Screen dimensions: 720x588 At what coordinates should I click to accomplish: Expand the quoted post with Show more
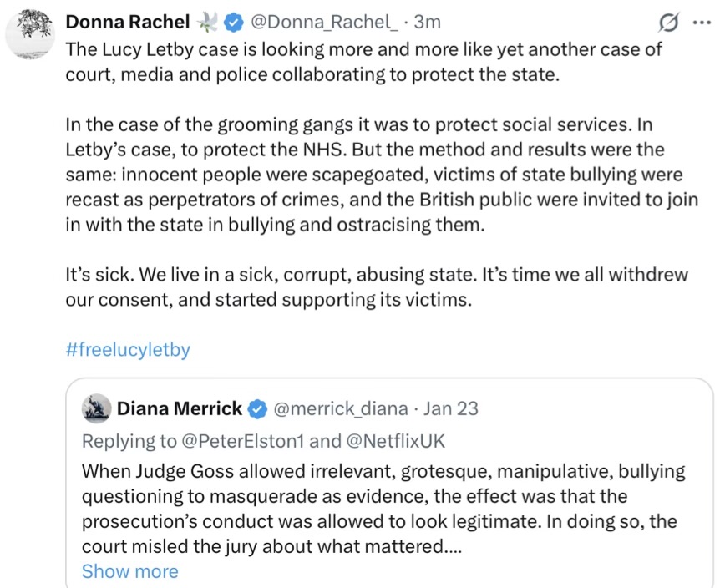pyautogui.click(x=129, y=571)
